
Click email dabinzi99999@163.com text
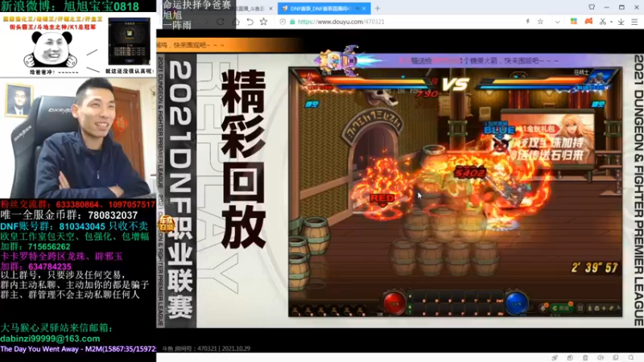[50, 339]
